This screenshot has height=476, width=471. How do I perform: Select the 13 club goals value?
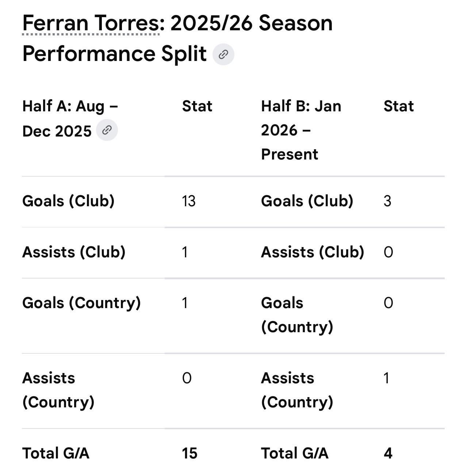(x=189, y=201)
